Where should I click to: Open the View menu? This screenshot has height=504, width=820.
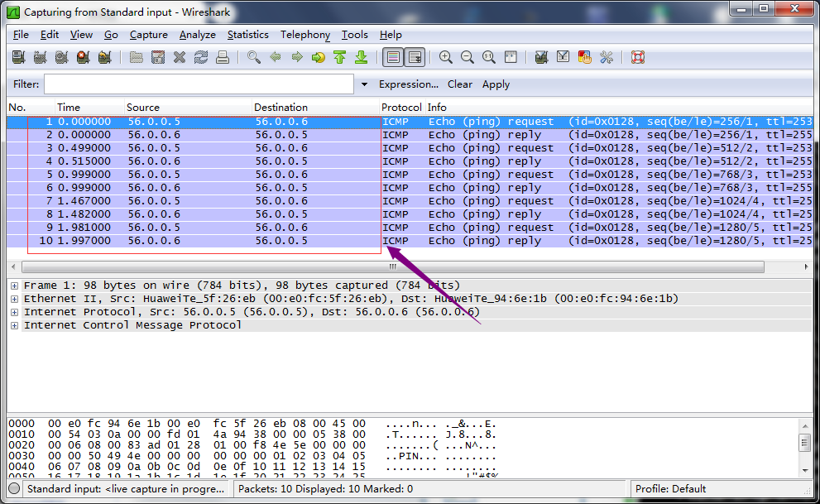[81, 35]
